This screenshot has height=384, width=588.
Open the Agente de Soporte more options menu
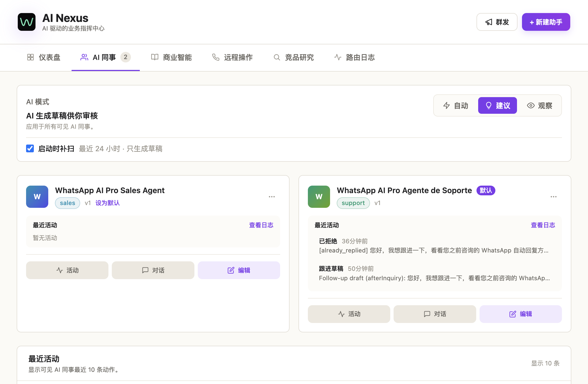pyautogui.click(x=554, y=197)
